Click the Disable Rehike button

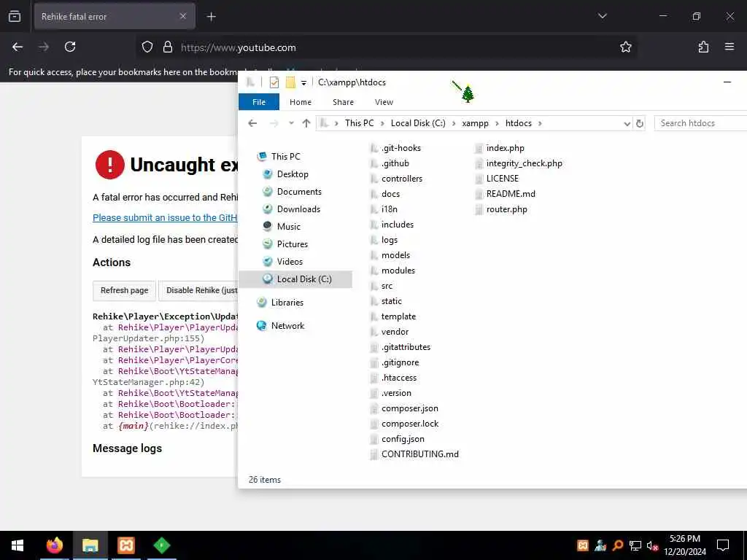coord(198,290)
